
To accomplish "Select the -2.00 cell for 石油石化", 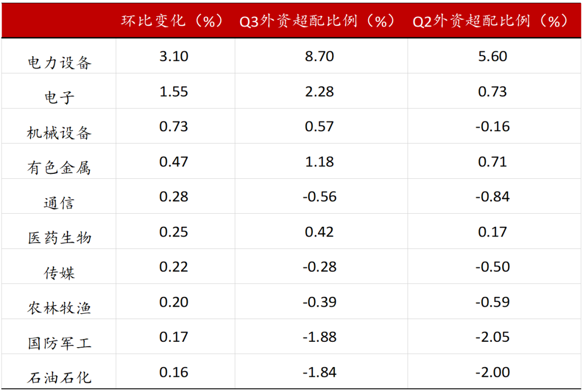I will tap(492, 372).
